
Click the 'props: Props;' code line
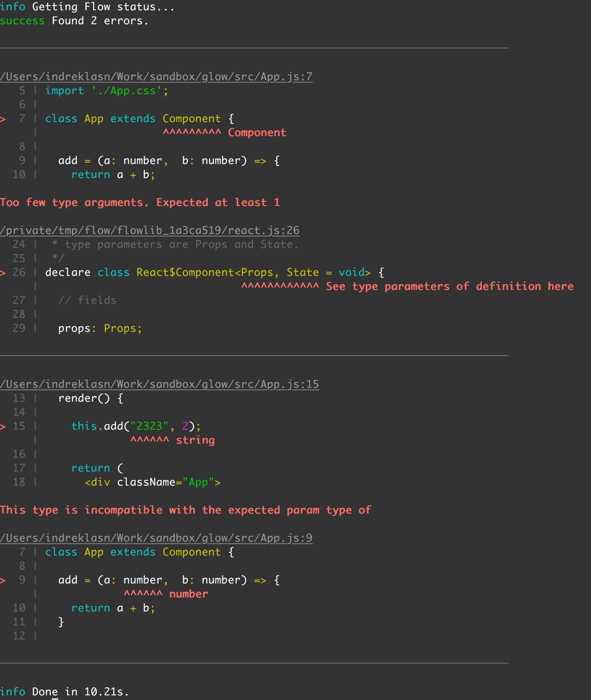(100, 328)
